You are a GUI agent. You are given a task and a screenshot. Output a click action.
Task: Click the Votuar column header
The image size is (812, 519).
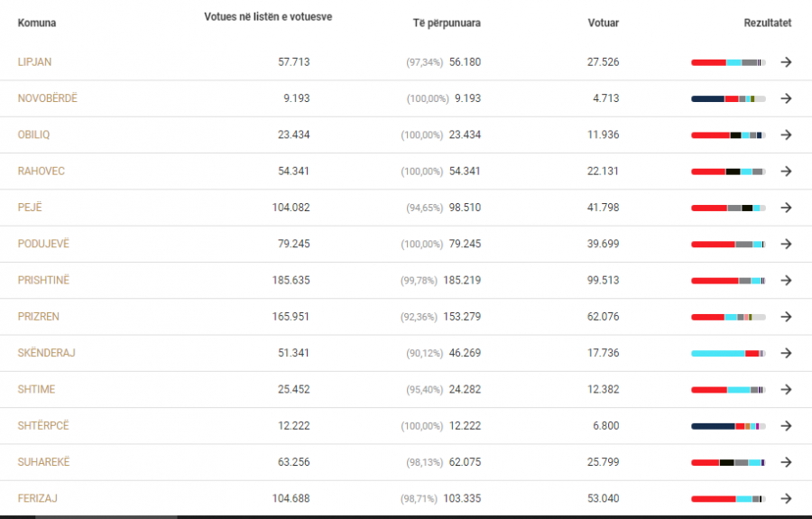pos(604,23)
